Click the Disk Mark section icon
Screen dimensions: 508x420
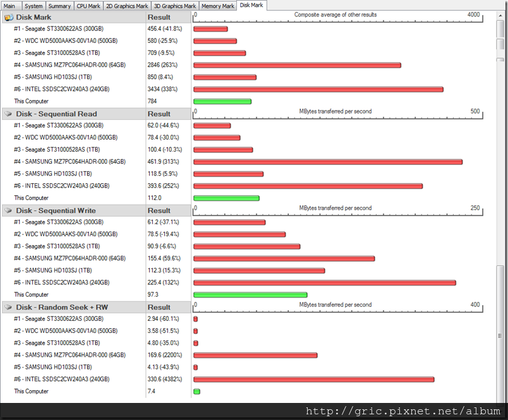pos(9,18)
